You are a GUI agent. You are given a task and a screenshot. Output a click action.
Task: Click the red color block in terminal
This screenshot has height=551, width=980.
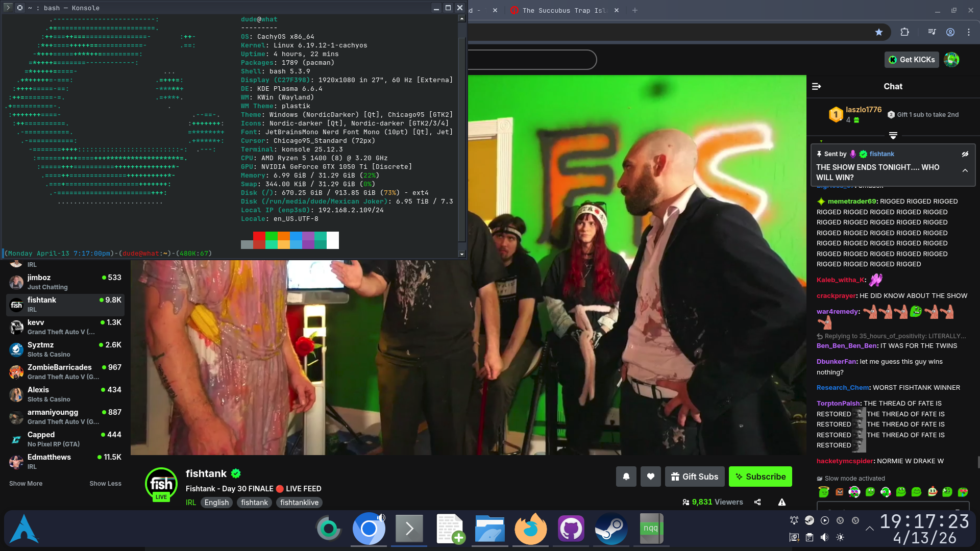(x=259, y=236)
